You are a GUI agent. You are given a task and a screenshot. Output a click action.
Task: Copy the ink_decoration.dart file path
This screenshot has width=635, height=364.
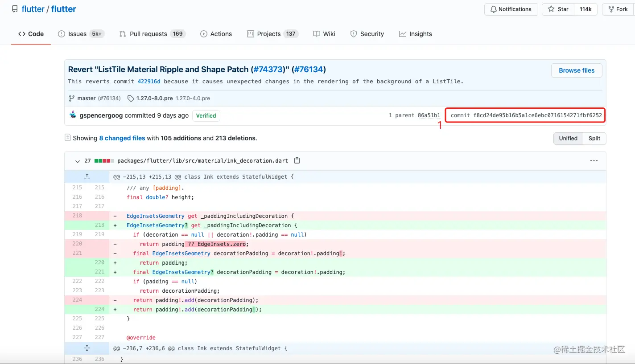click(x=297, y=160)
